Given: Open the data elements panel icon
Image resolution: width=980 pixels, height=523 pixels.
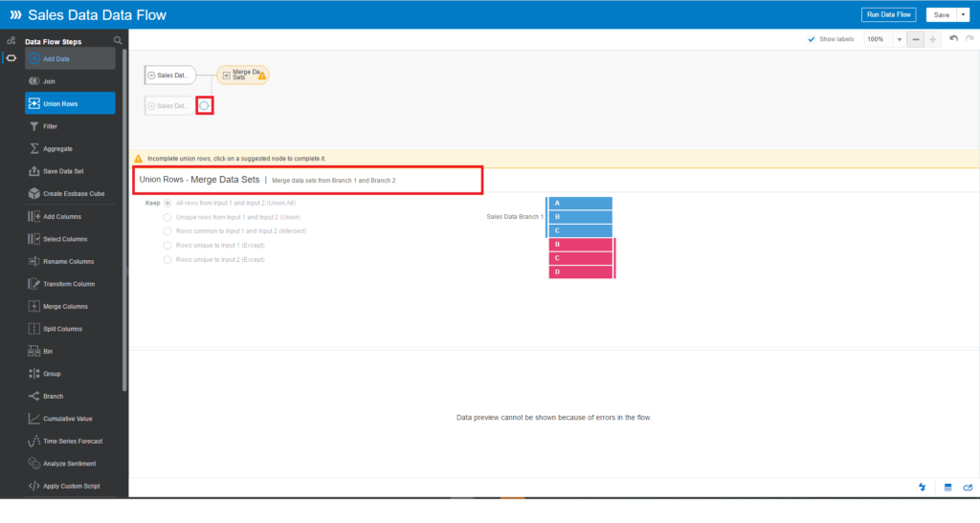Looking at the screenshot, I should click(11, 40).
